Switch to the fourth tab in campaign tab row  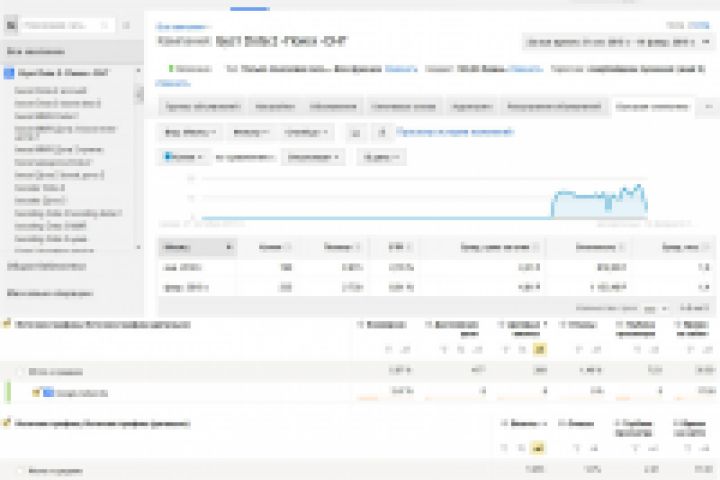(403, 107)
